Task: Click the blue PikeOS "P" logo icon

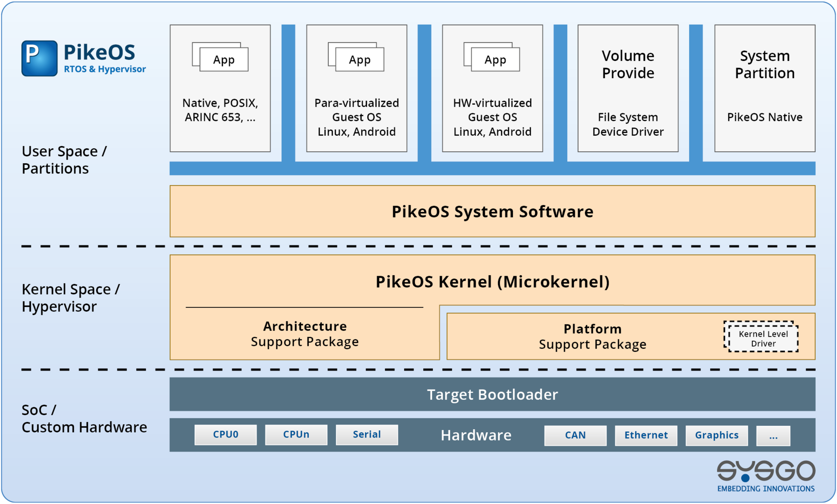Action: (40, 58)
